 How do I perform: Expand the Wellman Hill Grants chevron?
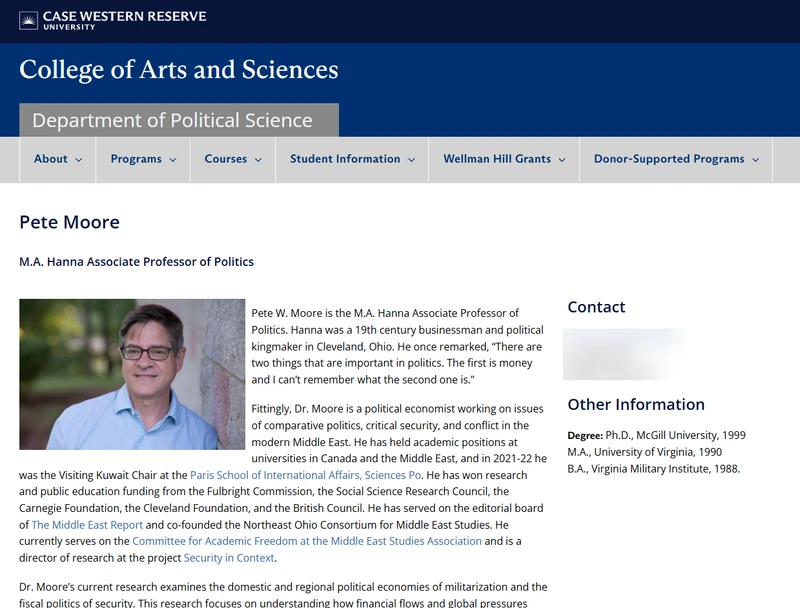tap(562, 160)
